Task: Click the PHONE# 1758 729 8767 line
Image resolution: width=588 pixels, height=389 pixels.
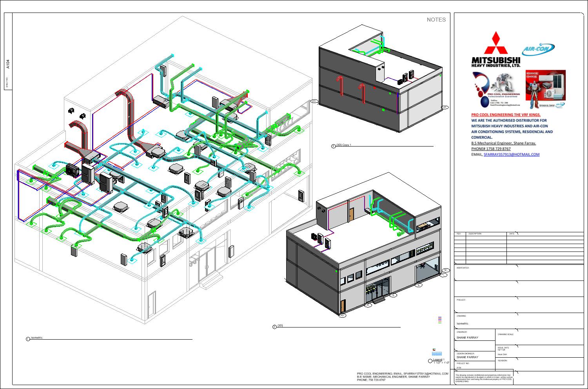Action: pyautogui.click(x=491, y=149)
